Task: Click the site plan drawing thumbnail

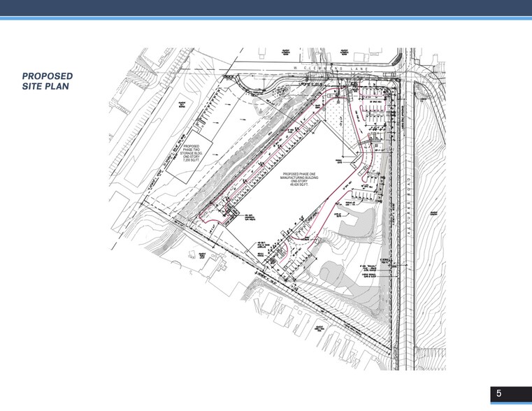Action: [x=278, y=209]
